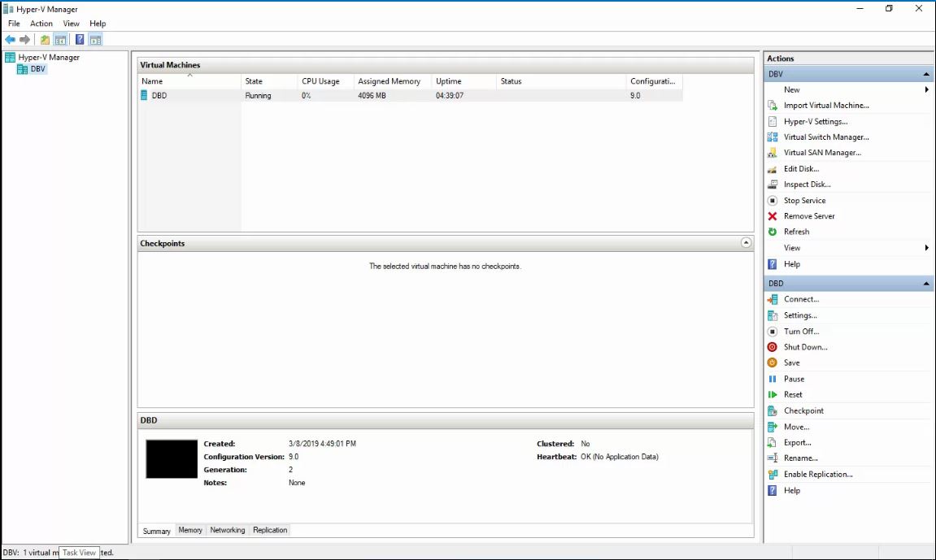Click the green Refresh icon
The height and width of the screenshot is (560, 936).
tap(773, 232)
